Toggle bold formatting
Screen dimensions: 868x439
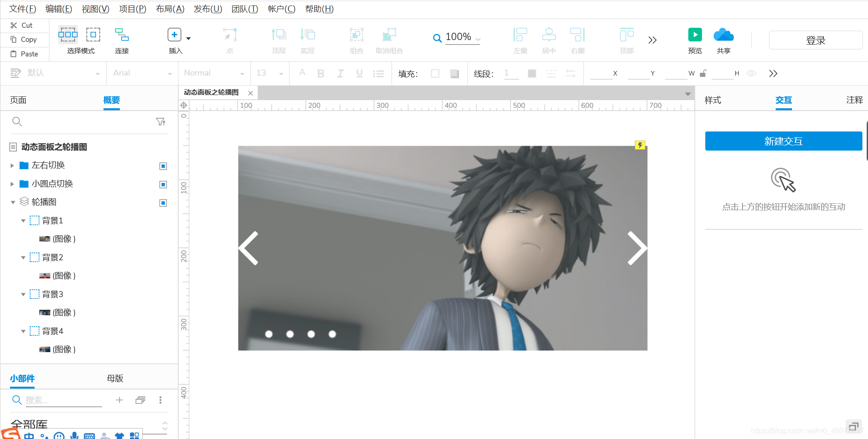click(321, 73)
